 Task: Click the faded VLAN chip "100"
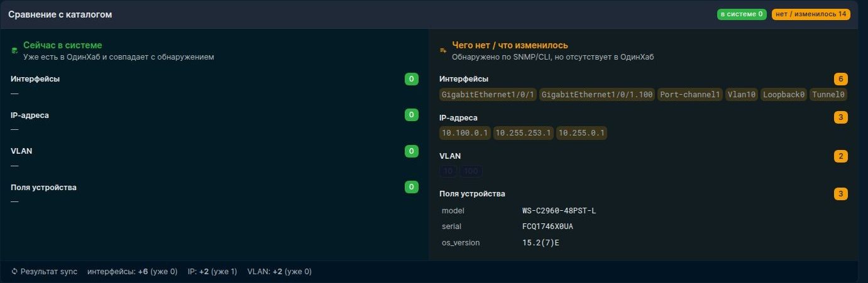click(x=471, y=171)
